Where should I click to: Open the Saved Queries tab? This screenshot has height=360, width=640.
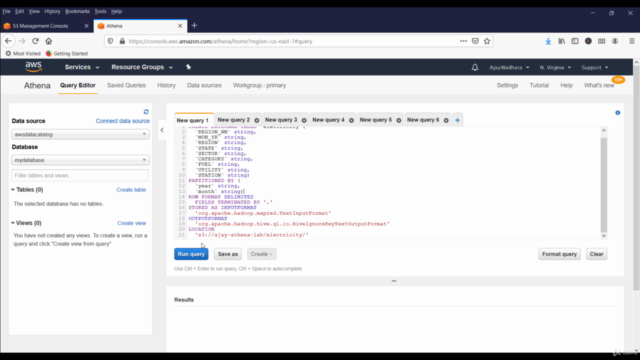[x=126, y=85]
